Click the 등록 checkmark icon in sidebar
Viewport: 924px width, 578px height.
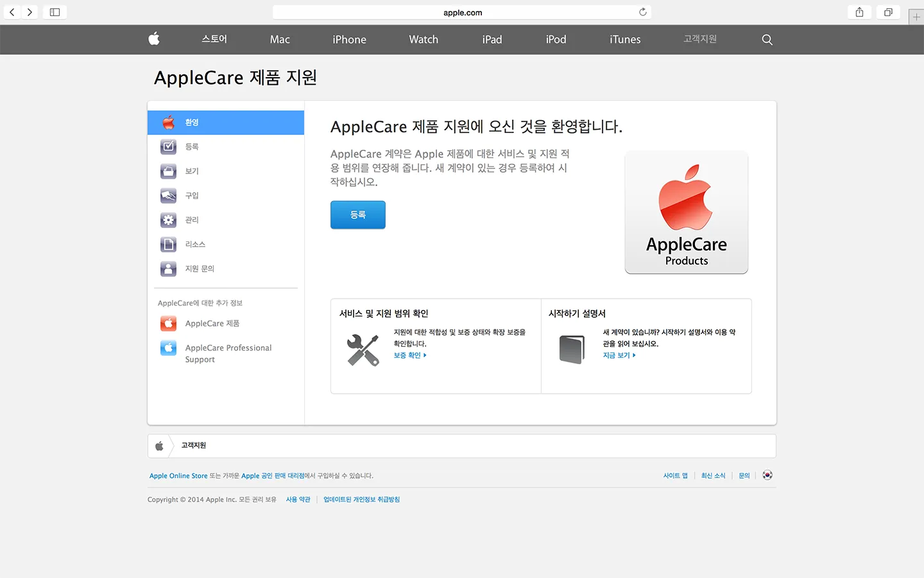coord(167,146)
